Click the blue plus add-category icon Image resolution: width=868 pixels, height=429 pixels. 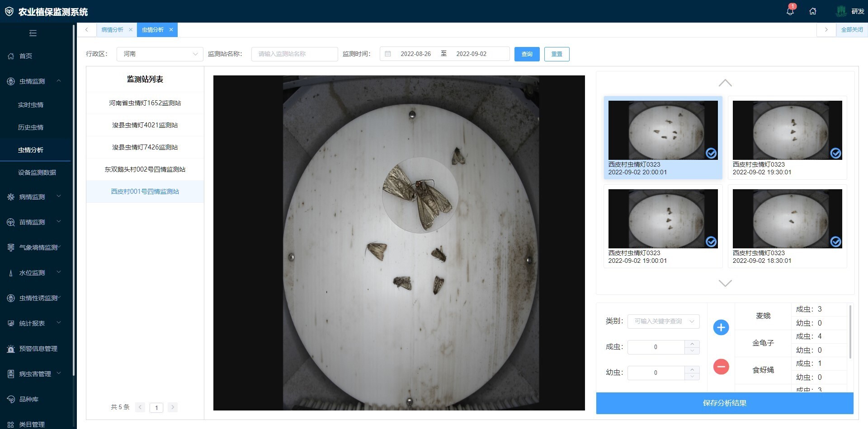click(x=721, y=327)
